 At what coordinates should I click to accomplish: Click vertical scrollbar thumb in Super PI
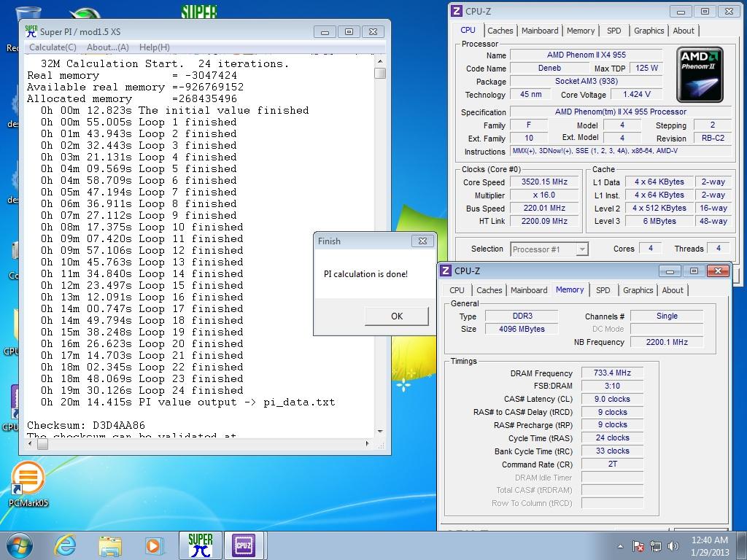click(379, 74)
